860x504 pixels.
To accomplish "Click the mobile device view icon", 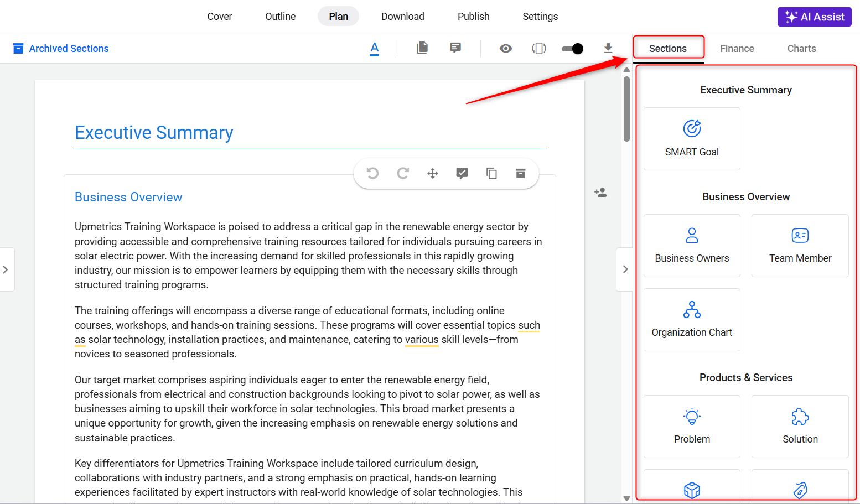I will [x=539, y=49].
